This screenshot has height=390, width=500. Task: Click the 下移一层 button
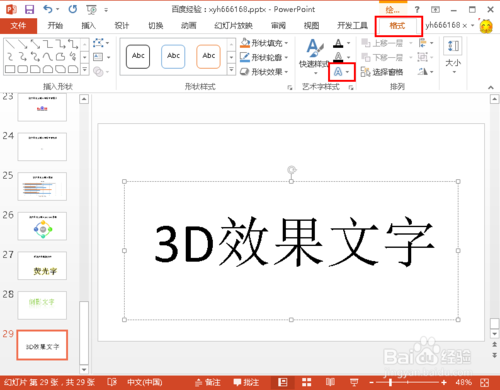382,57
